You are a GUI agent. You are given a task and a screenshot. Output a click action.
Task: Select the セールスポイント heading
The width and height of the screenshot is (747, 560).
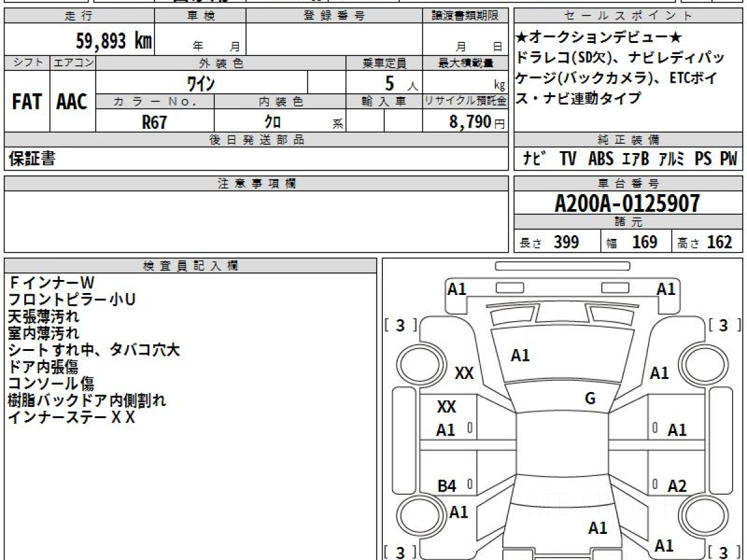tap(628, 16)
